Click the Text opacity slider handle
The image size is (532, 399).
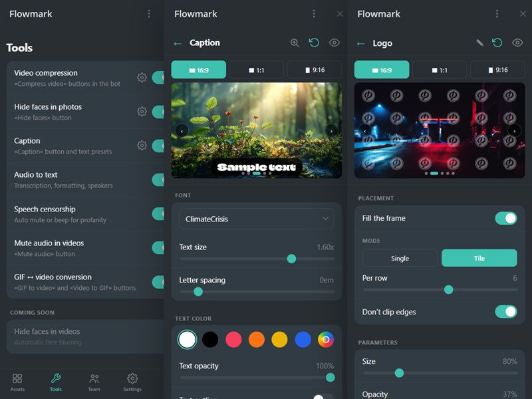(330, 377)
